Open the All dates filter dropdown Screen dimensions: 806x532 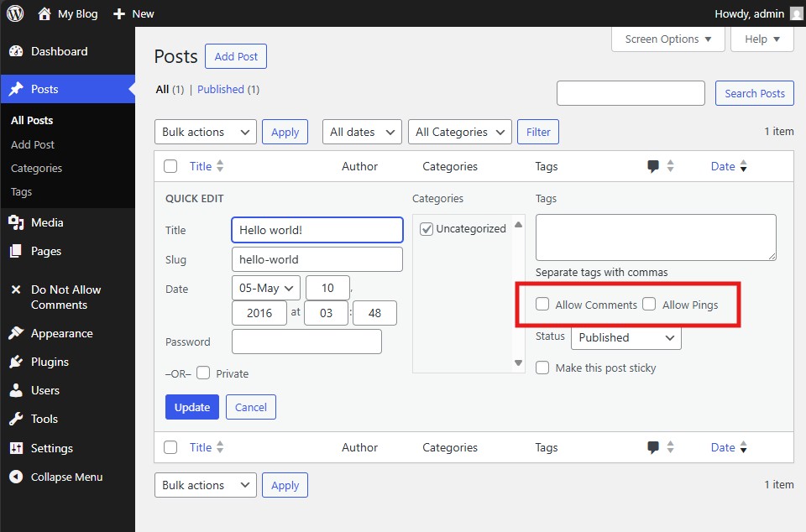pos(361,132)
